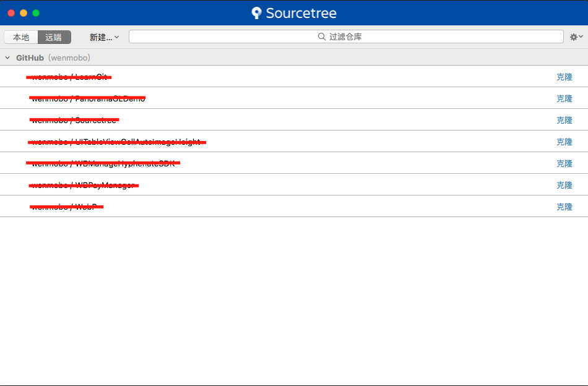Maximize the Sourcetree window
Screen dimensions: 588x386
click(36, 13)
